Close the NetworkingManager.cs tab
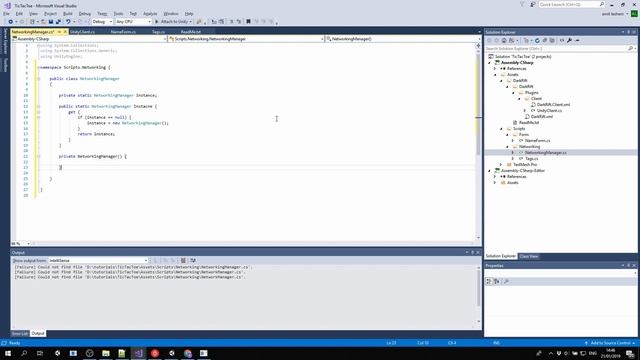 coord(65,32)
